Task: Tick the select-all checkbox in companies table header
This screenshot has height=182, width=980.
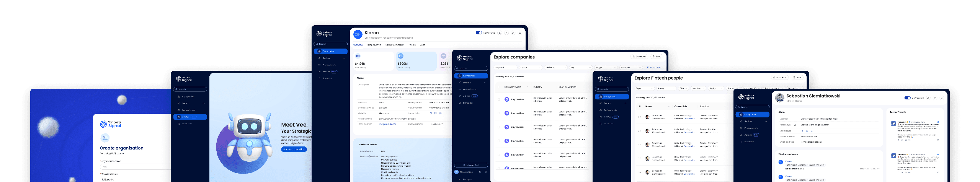Action: point(498,87)
